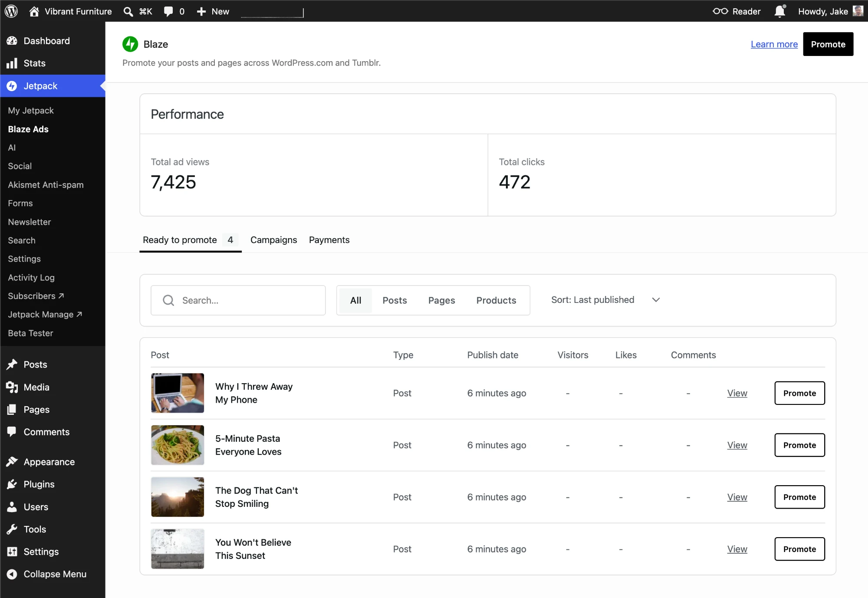Screen dimensions: 868x598
Task: Click the Media library icon
Action: 12,387
